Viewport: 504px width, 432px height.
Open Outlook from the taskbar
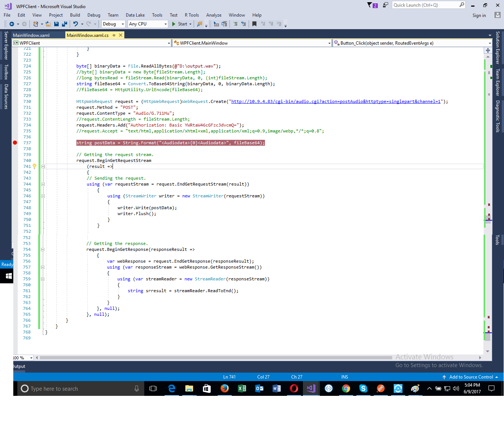coord(259,388)
